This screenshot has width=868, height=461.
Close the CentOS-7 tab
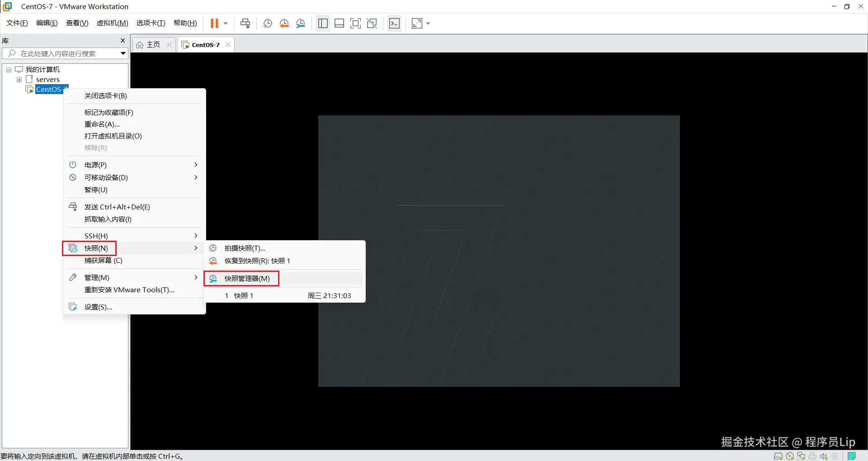228,44
